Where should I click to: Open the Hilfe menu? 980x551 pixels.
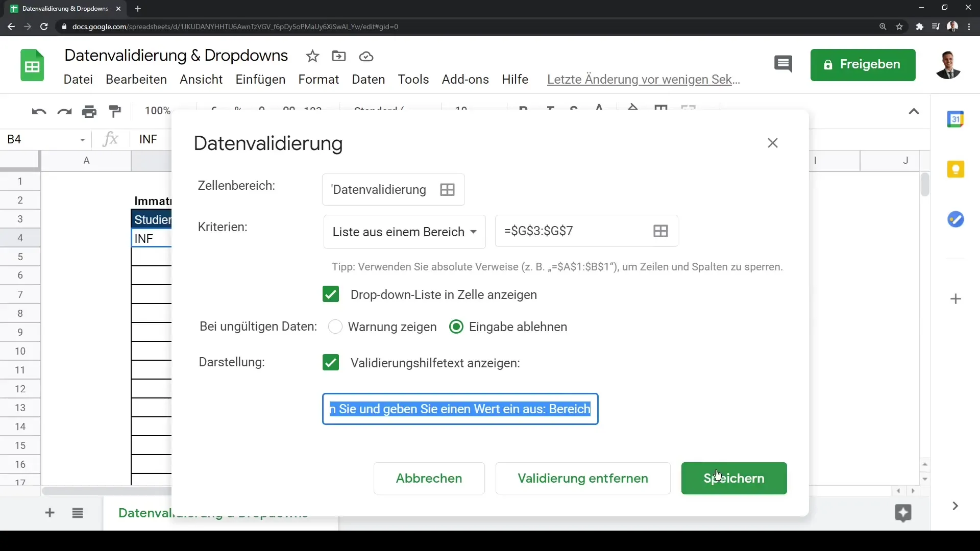514,80
